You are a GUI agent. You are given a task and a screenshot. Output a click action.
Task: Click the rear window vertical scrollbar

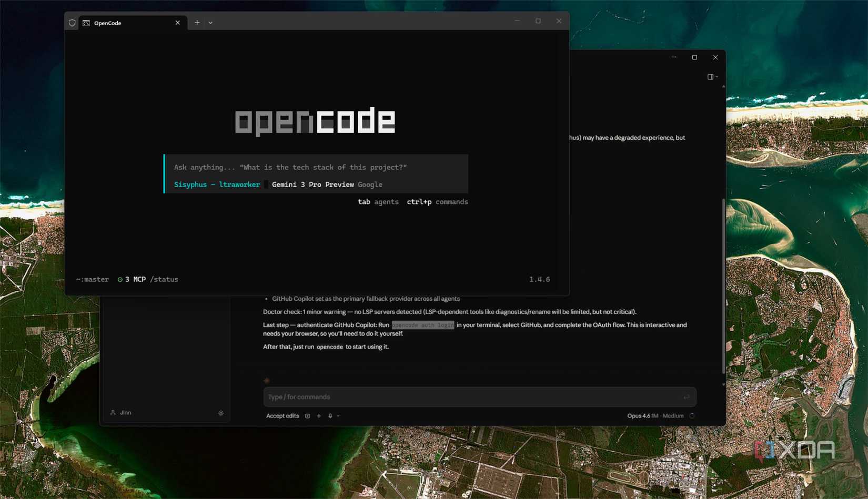(724, 287)
